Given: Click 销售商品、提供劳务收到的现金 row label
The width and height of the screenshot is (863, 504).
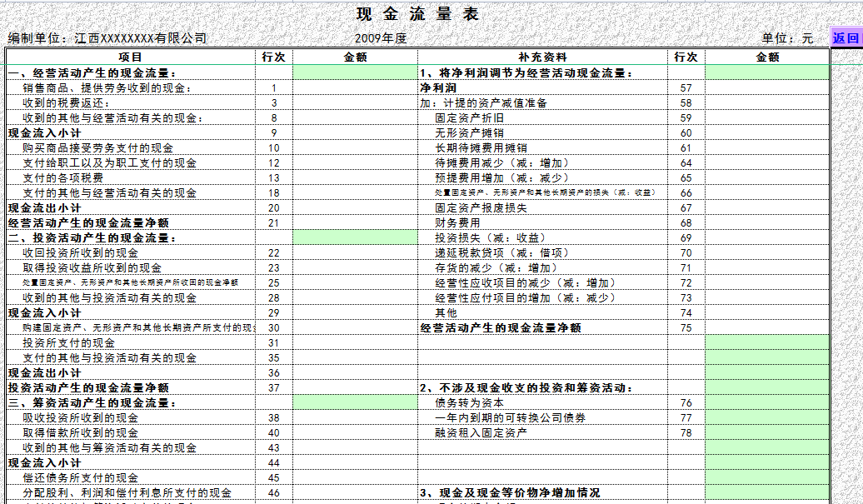Looking at the screenshot, I should [x=107, y=88].
